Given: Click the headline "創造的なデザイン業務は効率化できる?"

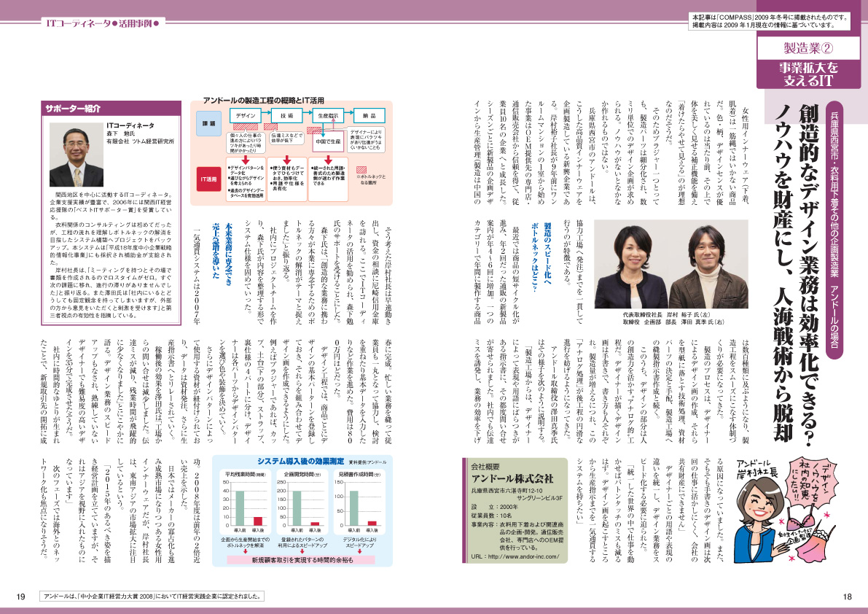Looking at the screenshot, I should pyautogui.click(x=808, y=274).
